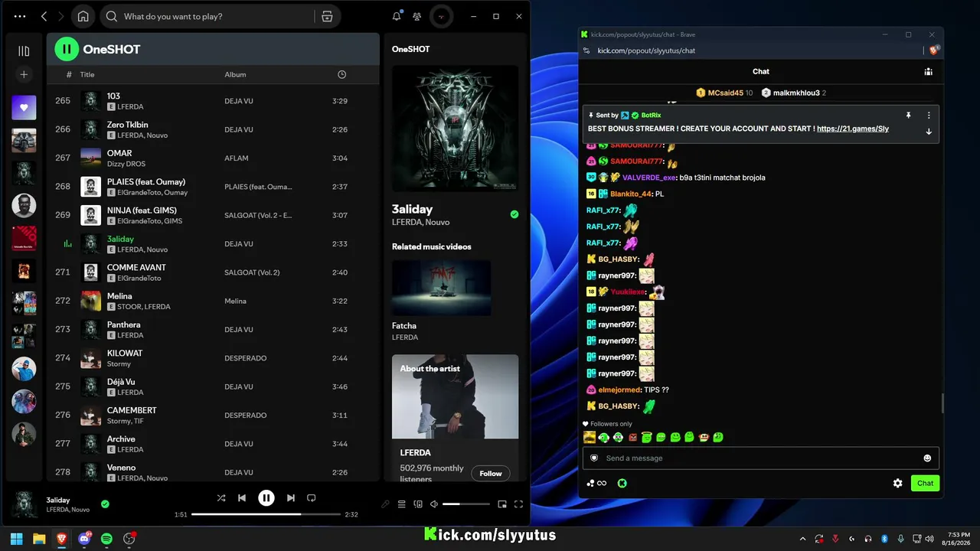
Task: Select track OMAR by Dizzy DROS
Action: point(213,158)
